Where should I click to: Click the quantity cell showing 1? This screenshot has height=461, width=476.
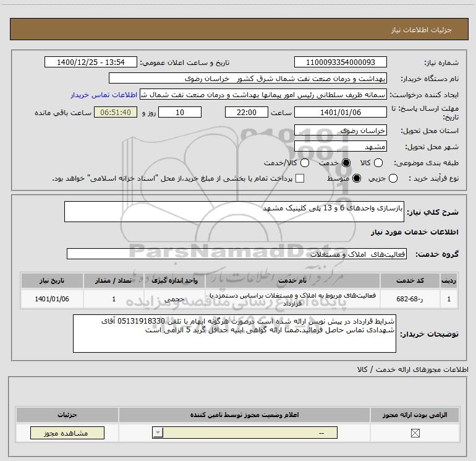(x=114, y=299)
